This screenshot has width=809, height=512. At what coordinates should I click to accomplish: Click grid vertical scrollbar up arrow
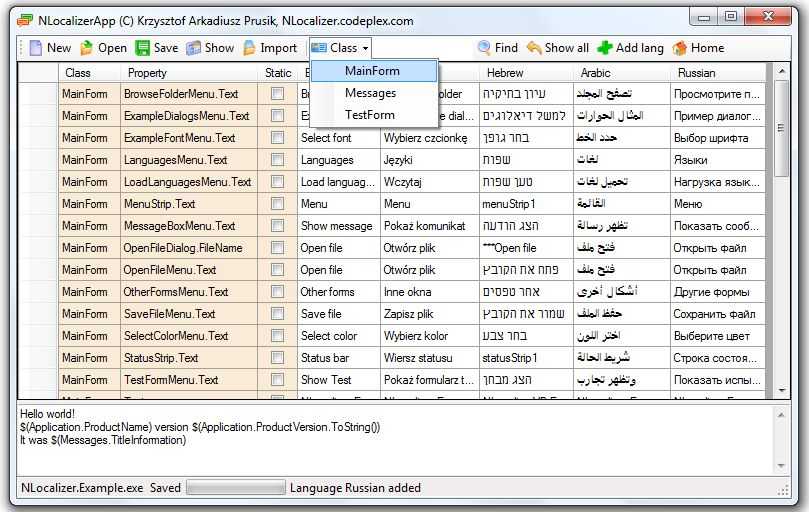pos(781,71)
